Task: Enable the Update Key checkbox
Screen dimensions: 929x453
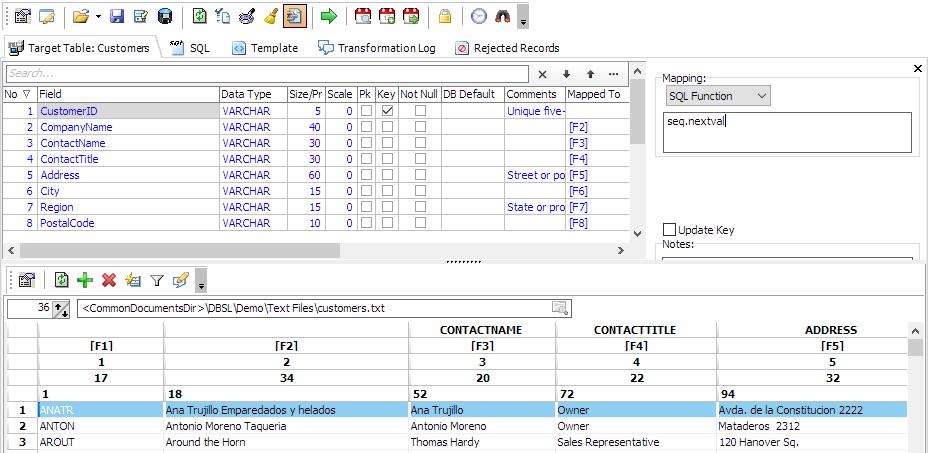Action: coord(669,230)
